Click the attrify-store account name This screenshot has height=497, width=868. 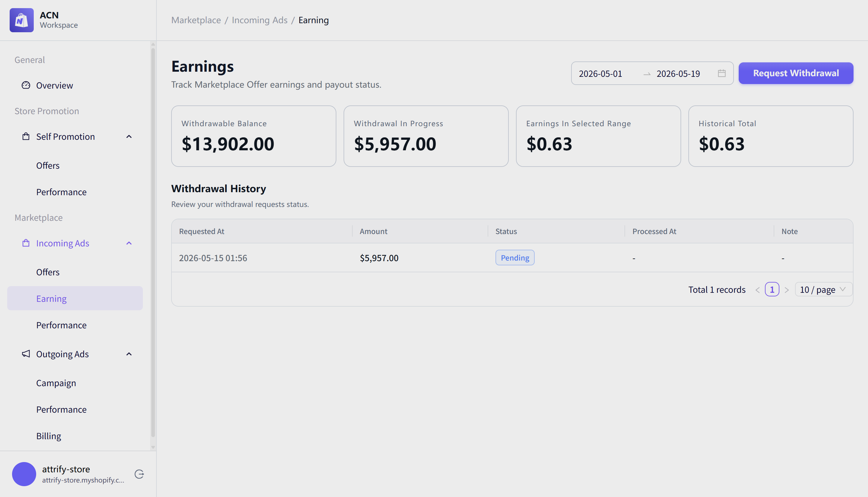(x=66, y=469)
